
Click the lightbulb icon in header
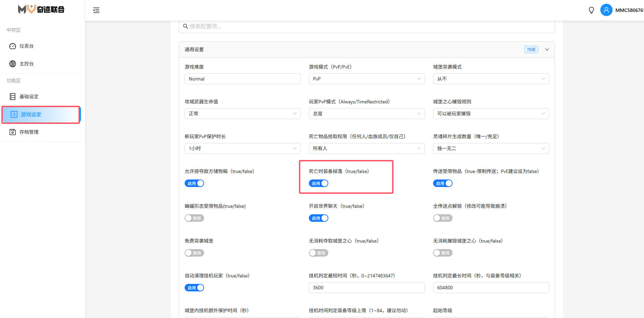pos(591,10)
